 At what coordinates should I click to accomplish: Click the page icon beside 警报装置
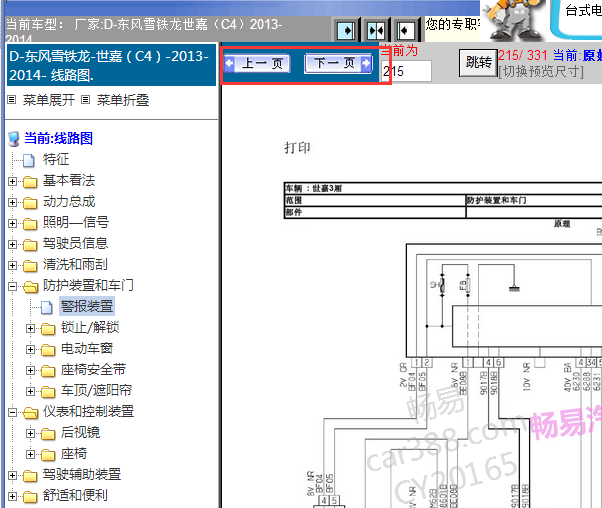pyautogui.click(x=47, y=307)
